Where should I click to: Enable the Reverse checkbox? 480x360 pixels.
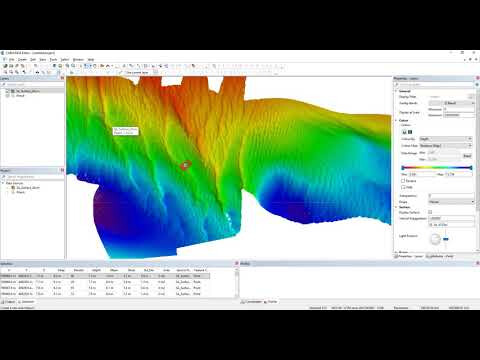coord(403,181)
